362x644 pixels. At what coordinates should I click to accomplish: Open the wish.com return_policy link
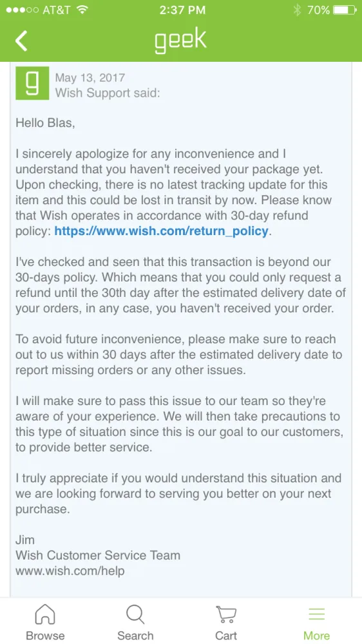coord(161,231)
